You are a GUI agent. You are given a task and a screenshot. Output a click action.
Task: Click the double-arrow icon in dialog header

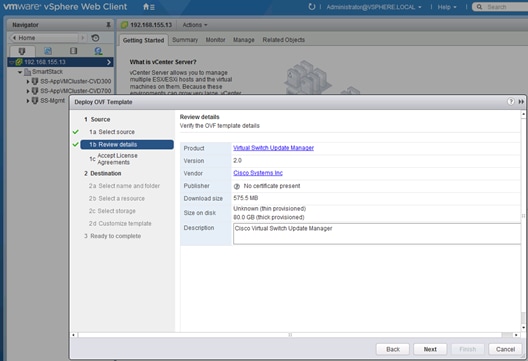[521, 102]
